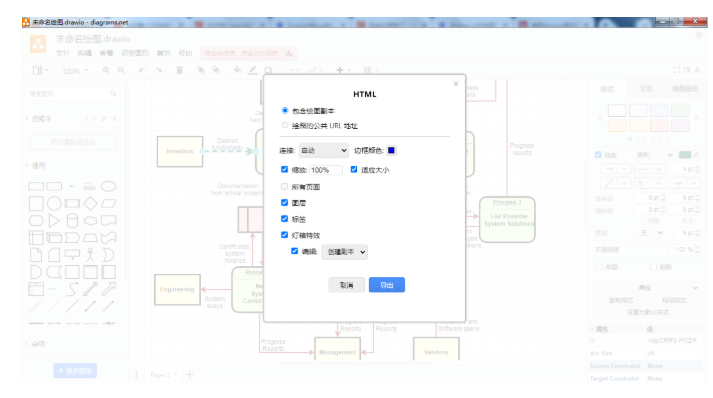713x398 pixels.
Task: Click the line color pencil icon
Action: point(253,70)
